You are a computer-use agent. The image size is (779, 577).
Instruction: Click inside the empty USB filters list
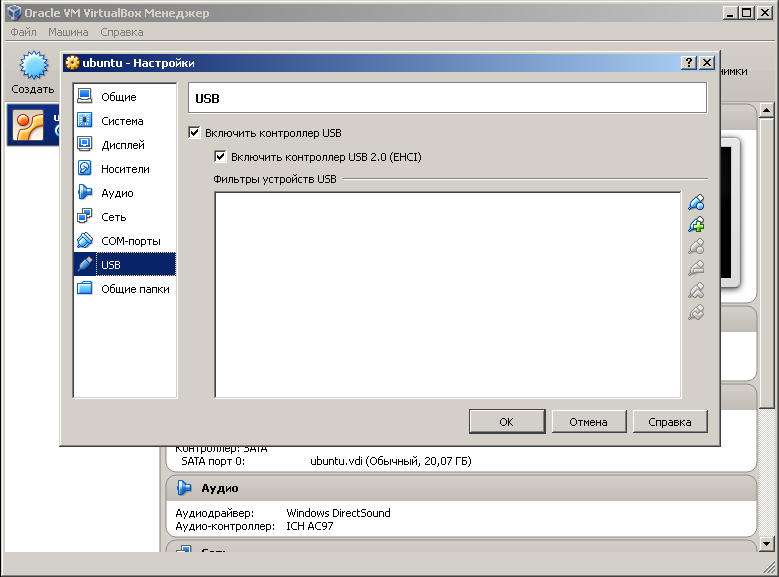[x=448, y=295]
